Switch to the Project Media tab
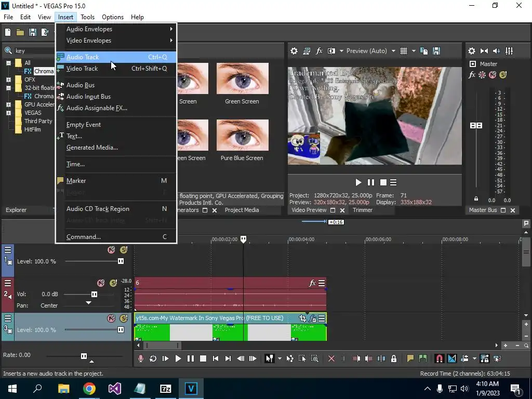532x399 pixels. click(242, 210)
